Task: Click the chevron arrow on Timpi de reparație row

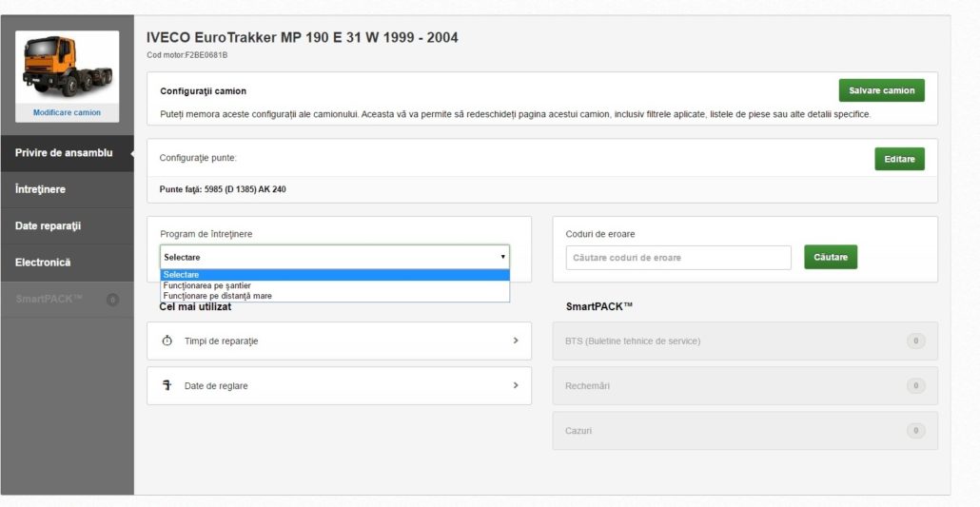Action: (x=516, y=341)
